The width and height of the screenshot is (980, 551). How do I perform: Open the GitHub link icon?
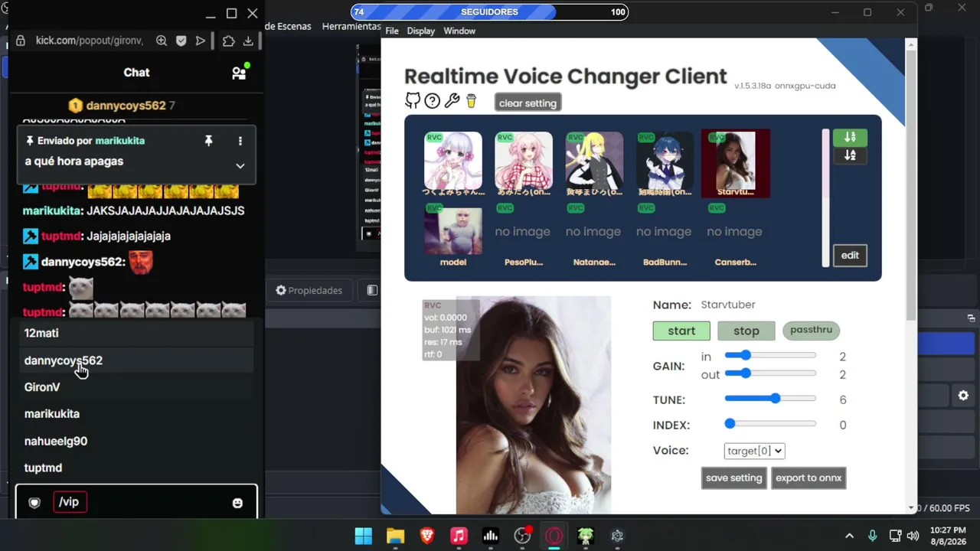(413, 101)
